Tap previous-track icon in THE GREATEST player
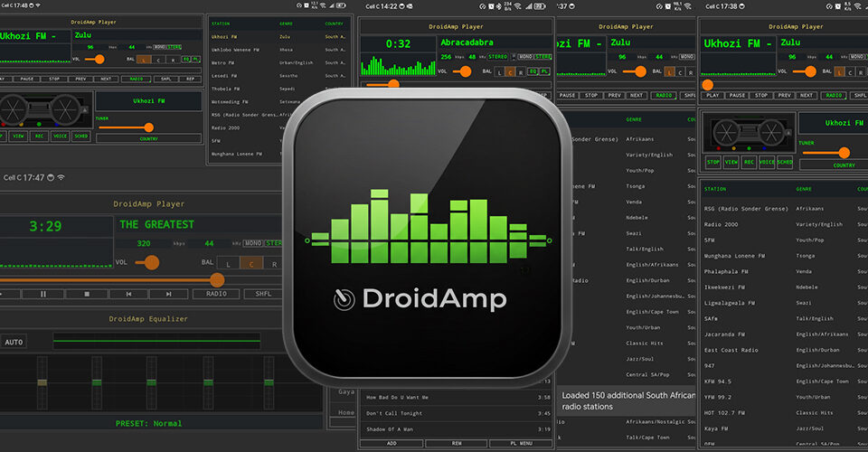 [x=128, y=294]
